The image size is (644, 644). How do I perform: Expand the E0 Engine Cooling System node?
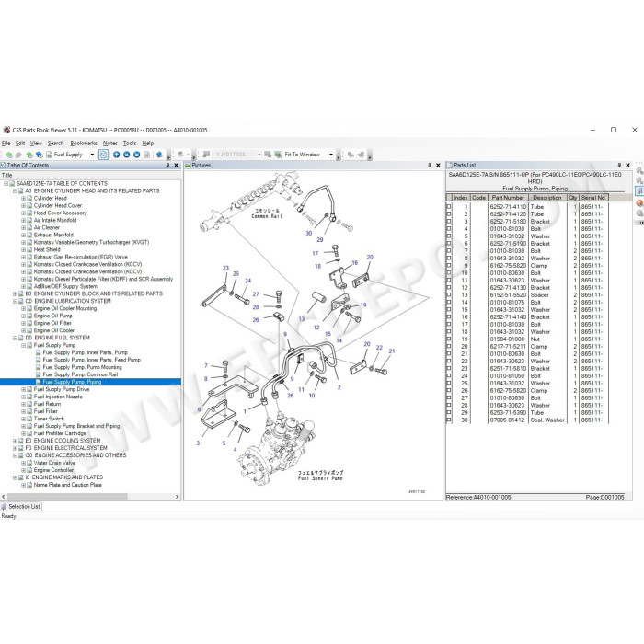coord(15,441)
